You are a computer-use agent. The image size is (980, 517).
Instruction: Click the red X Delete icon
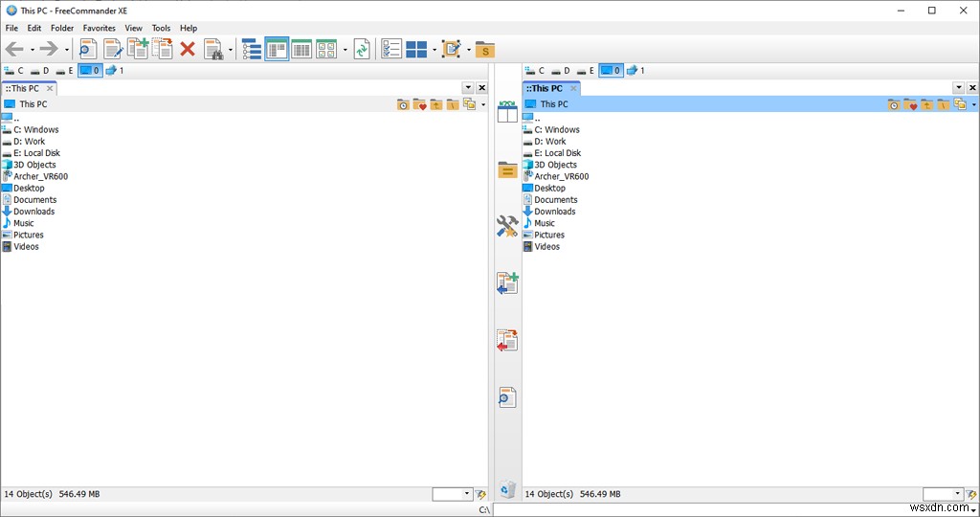pyautogui.click(x=188, y=49)
